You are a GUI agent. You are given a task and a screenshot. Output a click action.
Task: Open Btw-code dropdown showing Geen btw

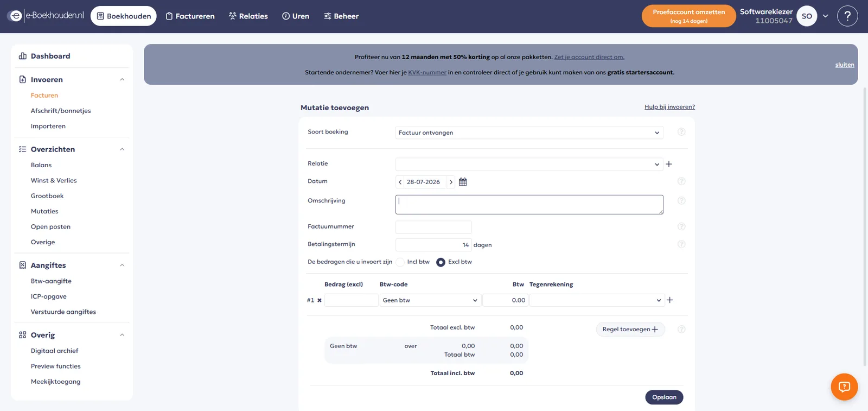tap(430, 300)
